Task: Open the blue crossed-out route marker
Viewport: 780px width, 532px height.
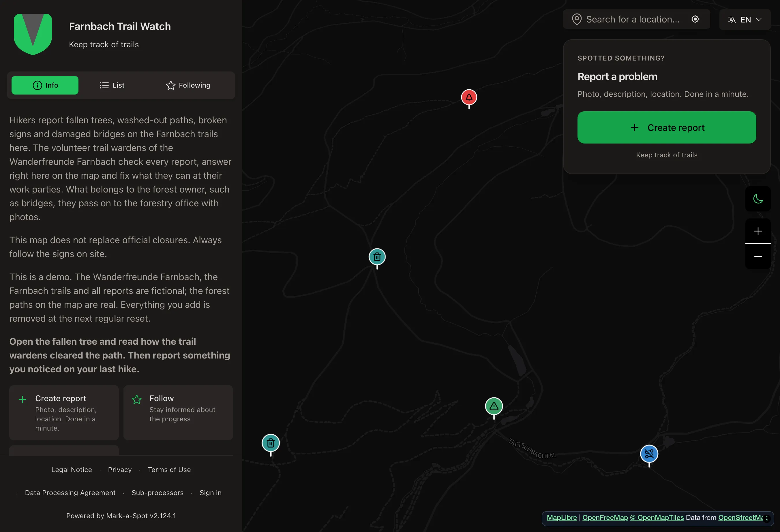Action: 649,454
